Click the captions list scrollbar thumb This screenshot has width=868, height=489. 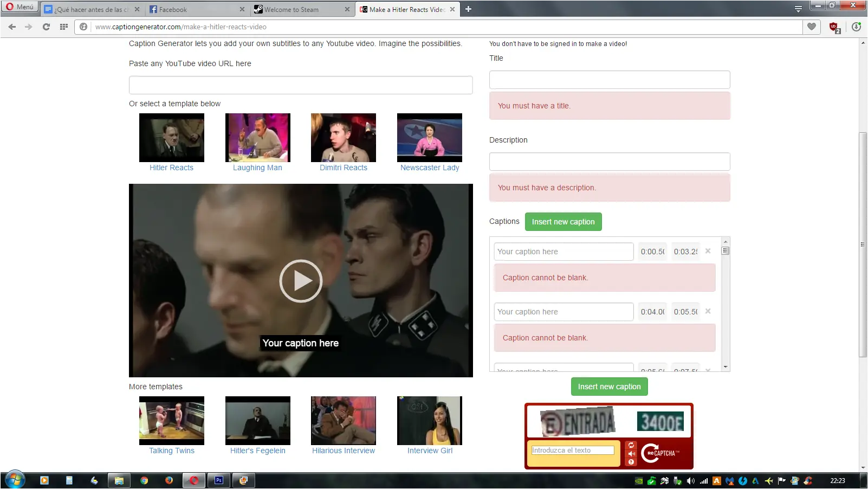[x=726, y=250]
